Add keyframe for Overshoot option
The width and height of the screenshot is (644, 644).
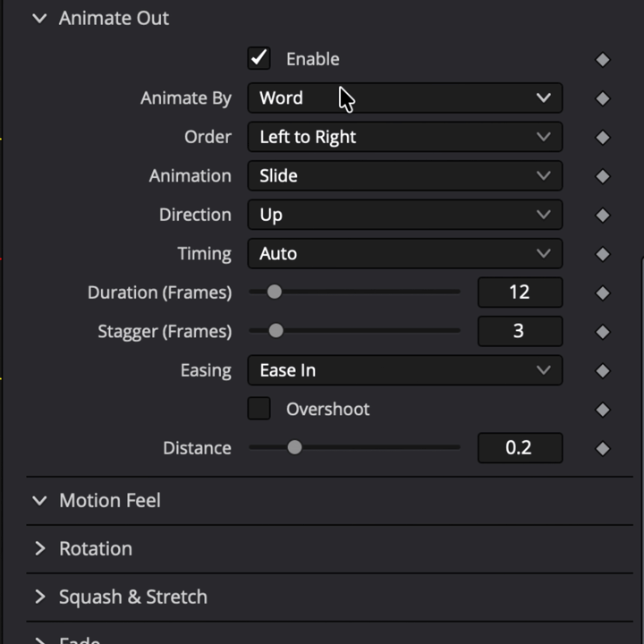tap(603, 410)
